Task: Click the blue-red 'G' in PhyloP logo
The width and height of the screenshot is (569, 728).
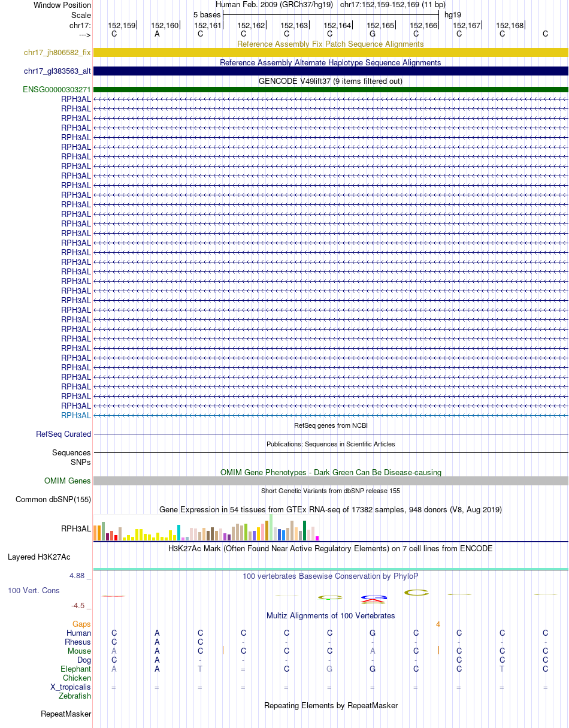Action: pos(373,599)
